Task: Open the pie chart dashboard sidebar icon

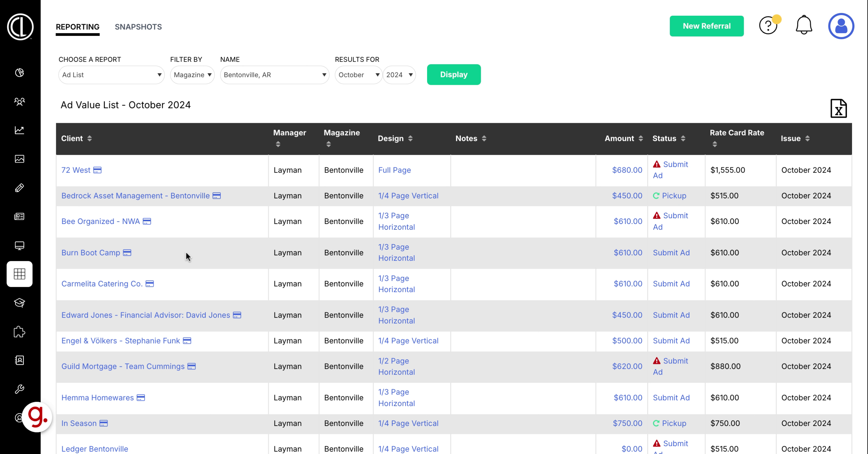Action: tap(20, 72)
